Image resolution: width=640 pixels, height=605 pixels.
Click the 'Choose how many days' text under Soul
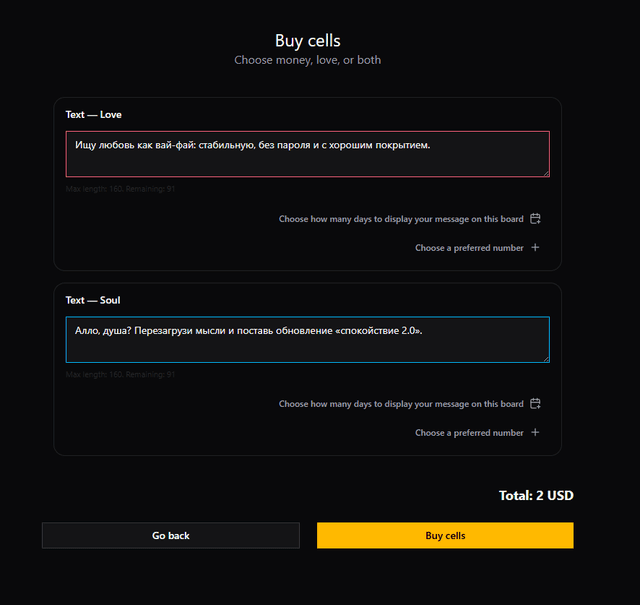401,404
